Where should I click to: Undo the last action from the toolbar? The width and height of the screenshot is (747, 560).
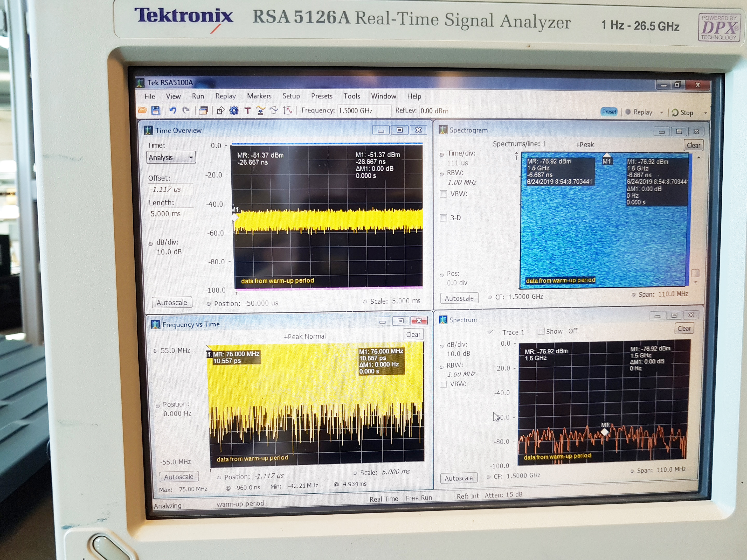[172, 110]
